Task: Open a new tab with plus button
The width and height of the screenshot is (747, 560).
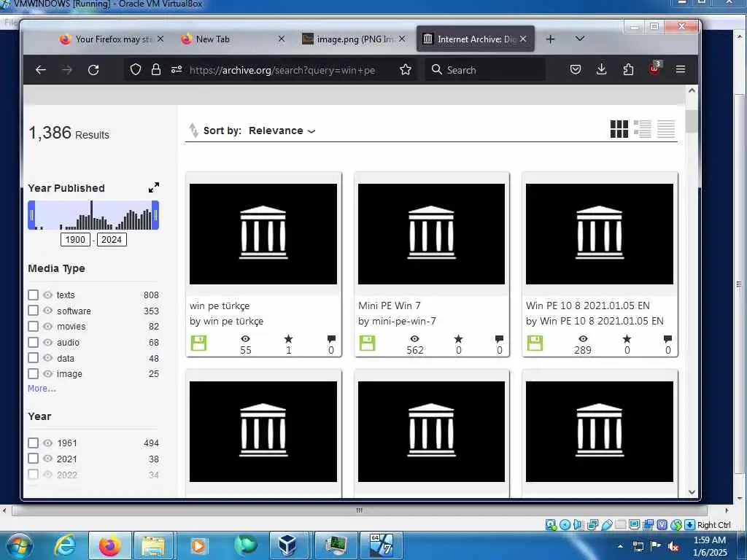Action: point(550,39)
